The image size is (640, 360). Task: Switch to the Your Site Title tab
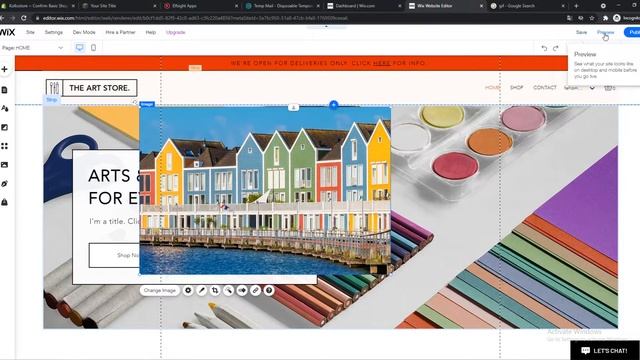(118, 6)
